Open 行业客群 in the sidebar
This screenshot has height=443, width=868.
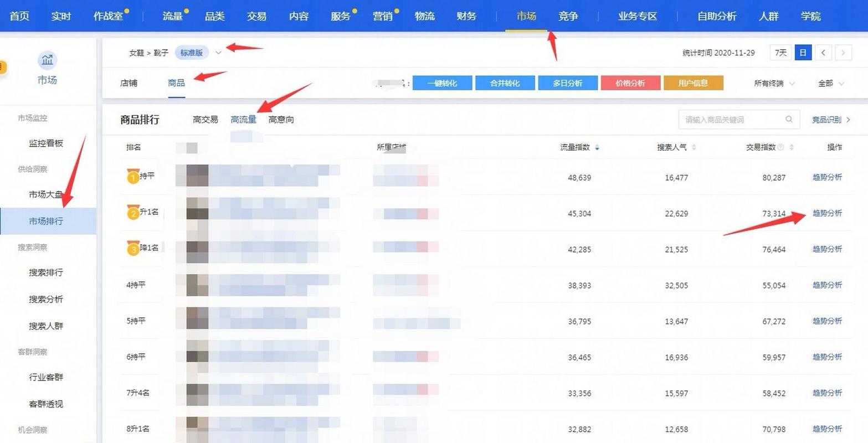[x=46, y=377]
